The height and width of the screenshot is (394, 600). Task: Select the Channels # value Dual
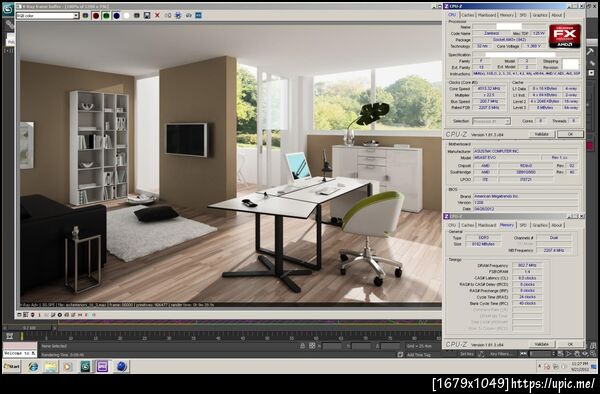point(554,238)
